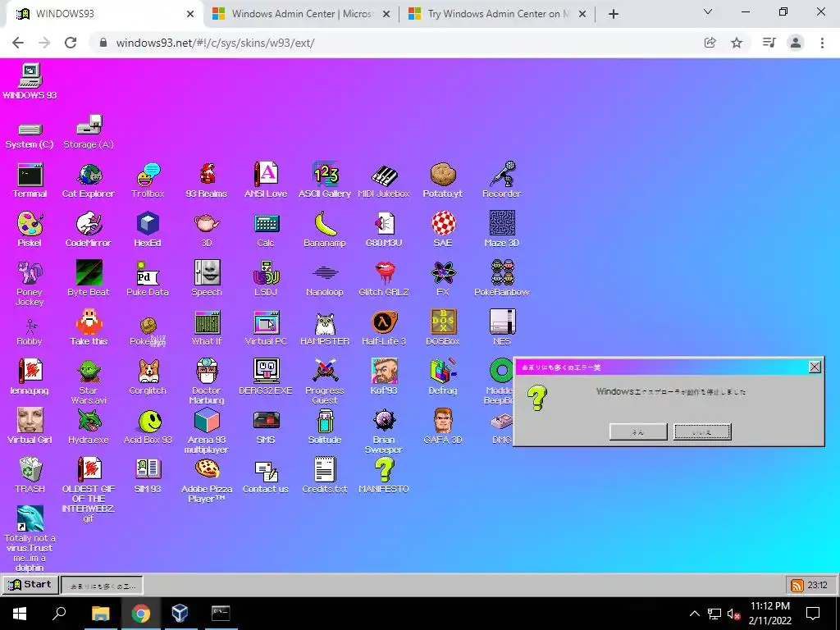Open the media controls icon
The height and width of the screenshot is (630, 840).
(x=769, y=43)
